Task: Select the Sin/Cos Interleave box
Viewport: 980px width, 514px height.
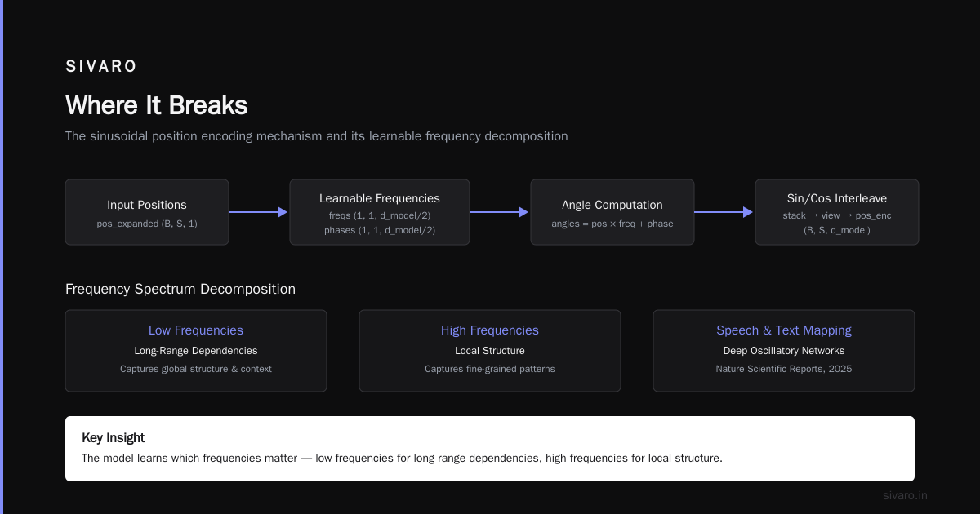Action: click(x=837, y=212)
